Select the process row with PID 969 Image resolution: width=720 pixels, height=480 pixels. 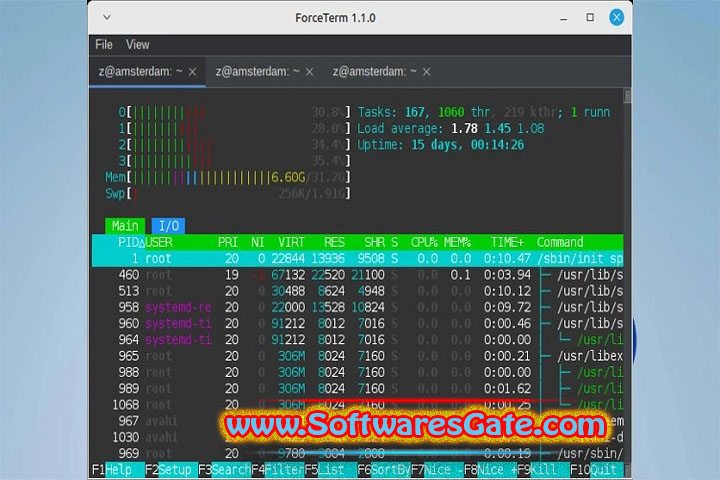tap(357, 454)
